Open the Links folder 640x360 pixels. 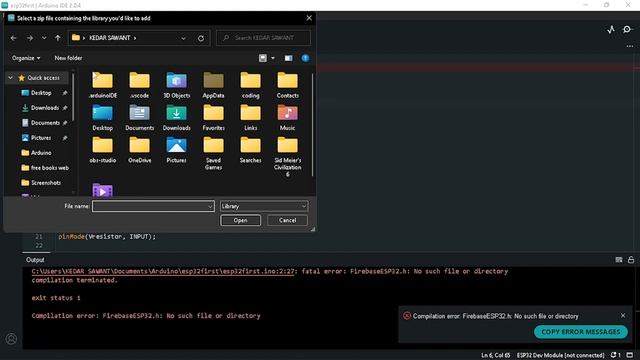click(x=251, y=118)
